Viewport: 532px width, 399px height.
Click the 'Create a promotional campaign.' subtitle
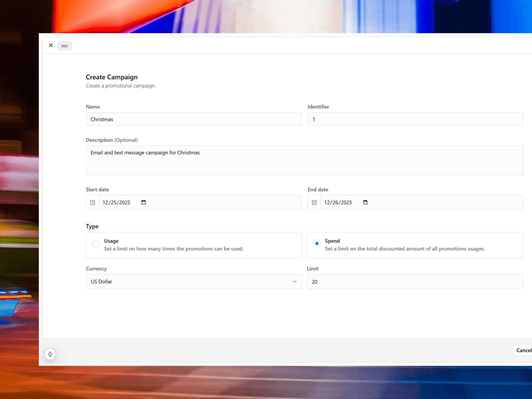121,86
